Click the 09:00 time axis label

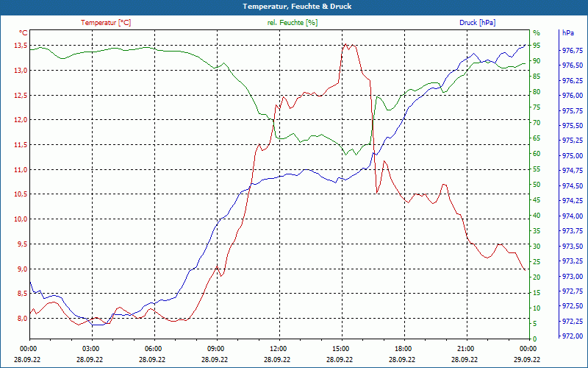(216, 349)
